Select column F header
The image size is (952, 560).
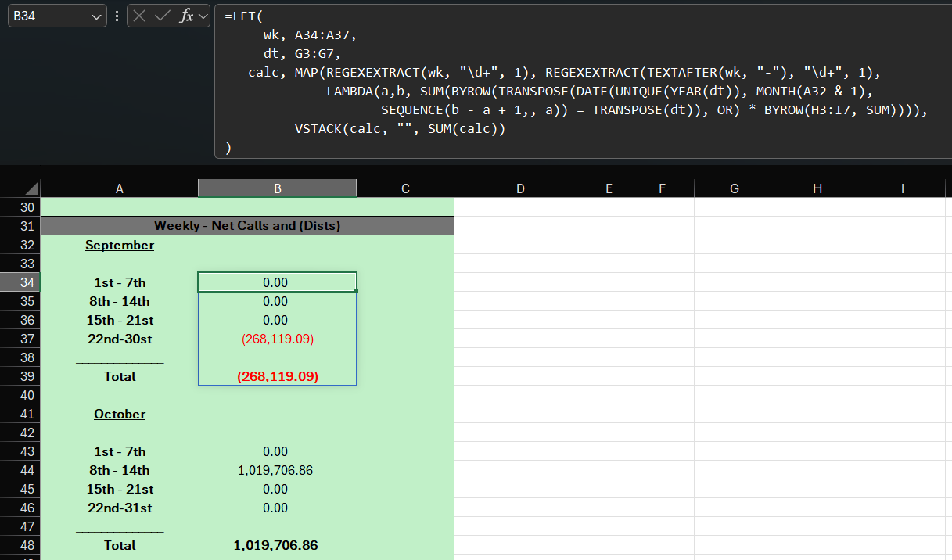point(662,188)
